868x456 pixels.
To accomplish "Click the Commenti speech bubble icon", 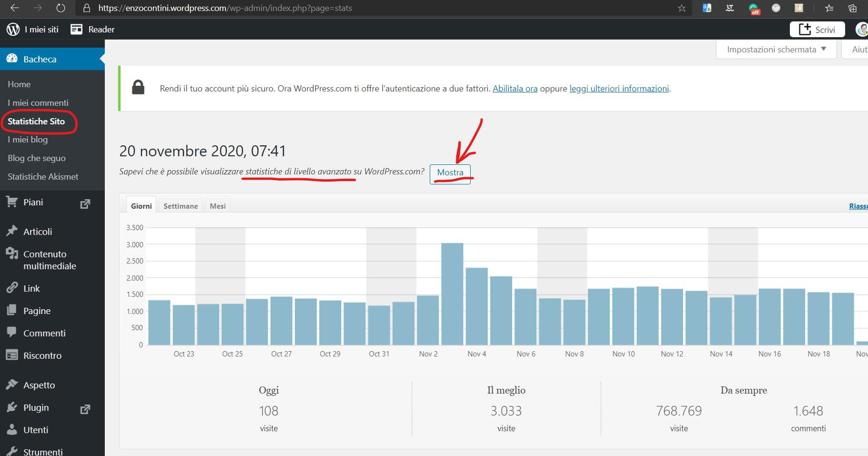I will [x=12, y=333].
